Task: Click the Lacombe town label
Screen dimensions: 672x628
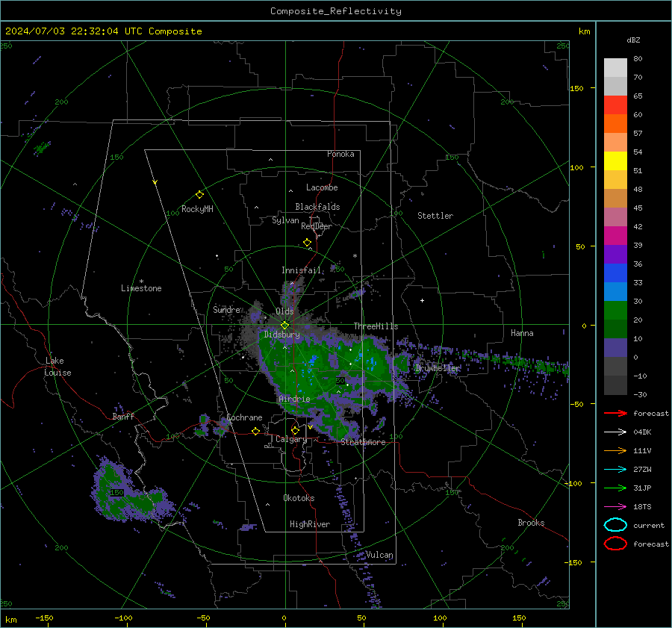Action: pyautogui.click(x=322, y=187)
